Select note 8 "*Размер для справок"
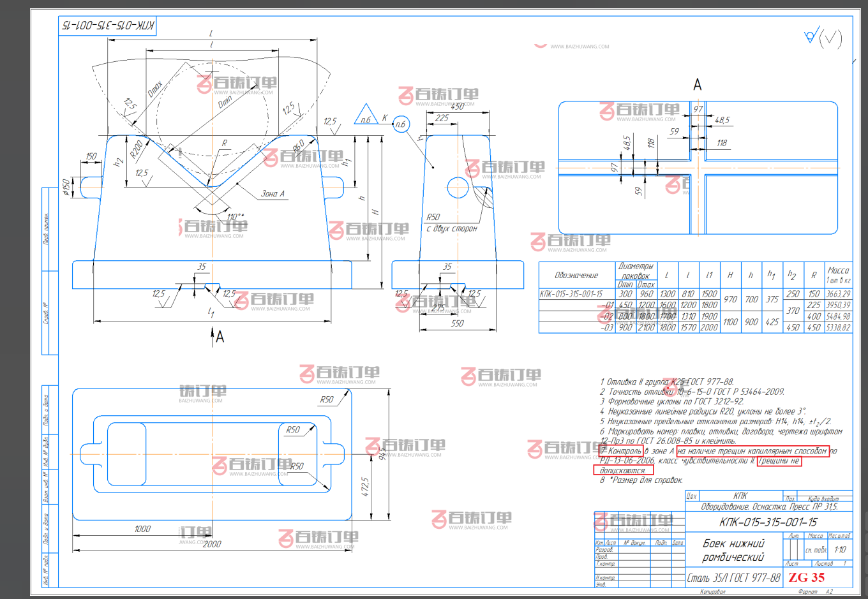Screen dimensions: 868x599 point(641,480)
